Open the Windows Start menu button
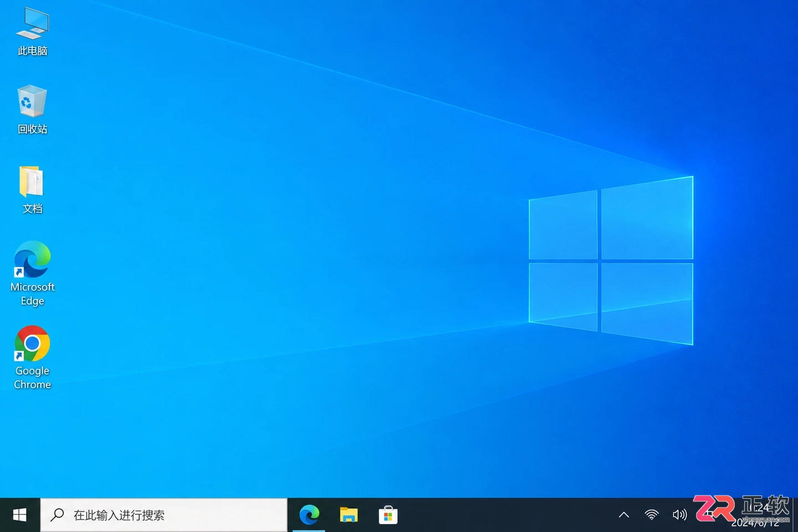This screenshot has width=798, height=532. tap(20, 515)
